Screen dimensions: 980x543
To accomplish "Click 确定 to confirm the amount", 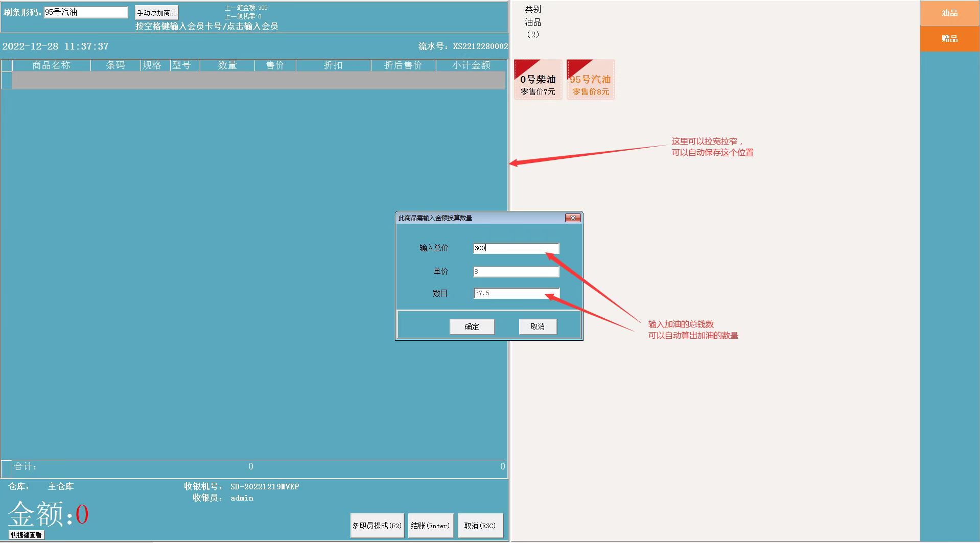I will coord(472,326).
